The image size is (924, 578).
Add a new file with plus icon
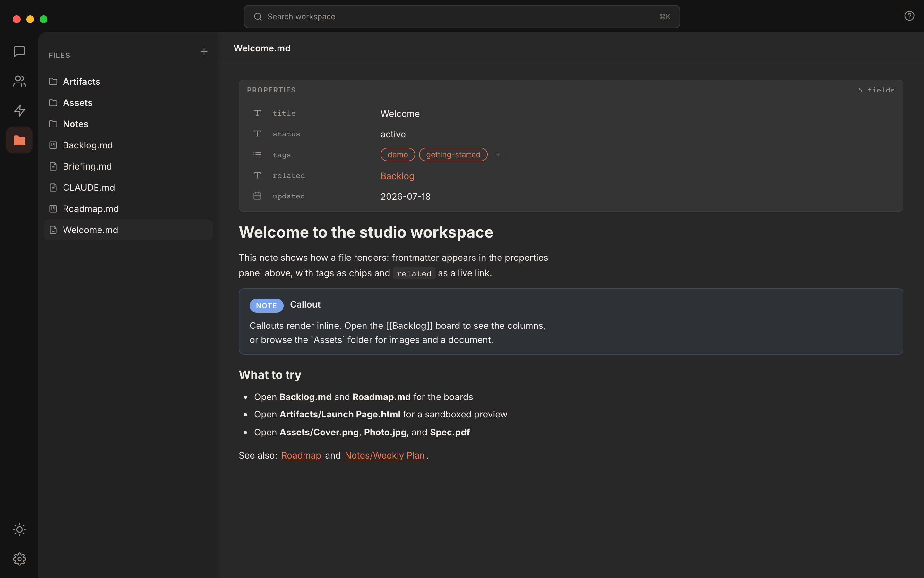pos(204,51)
